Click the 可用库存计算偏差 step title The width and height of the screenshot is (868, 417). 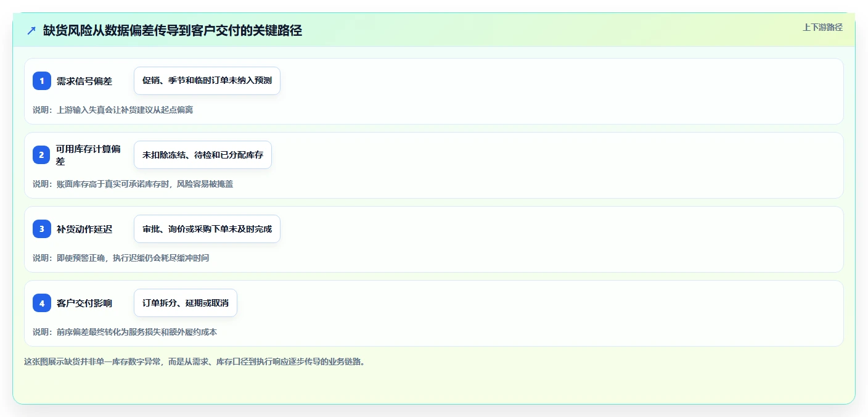(x=89, y=155)
